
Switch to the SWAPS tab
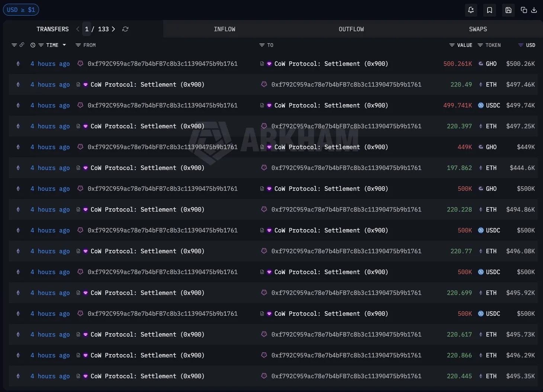click(x=478, y=29)
